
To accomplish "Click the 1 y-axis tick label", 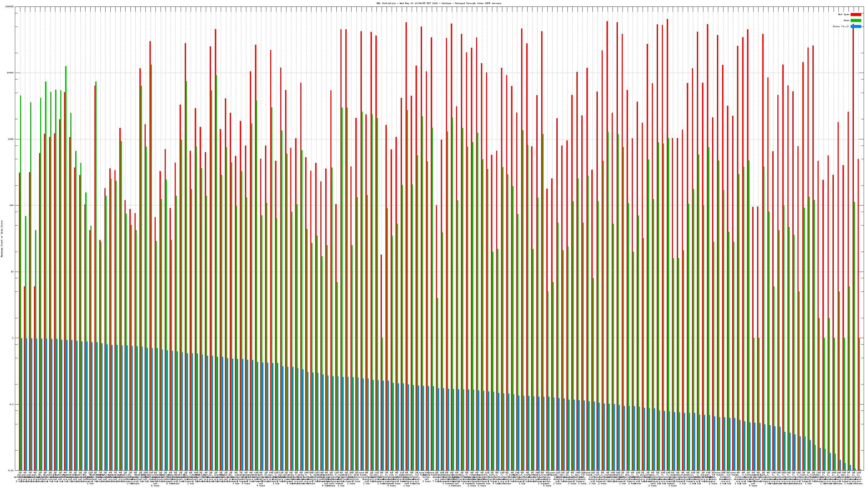I will tap(13, 338).
